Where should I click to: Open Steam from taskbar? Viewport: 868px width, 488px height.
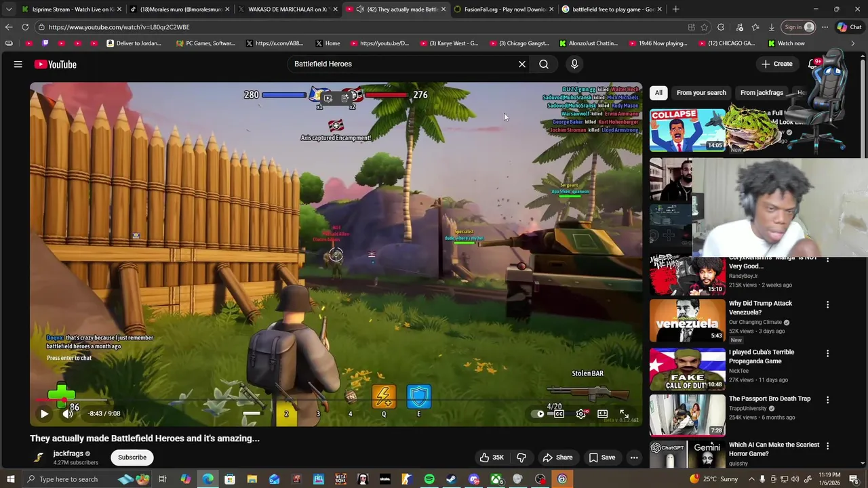451,479
